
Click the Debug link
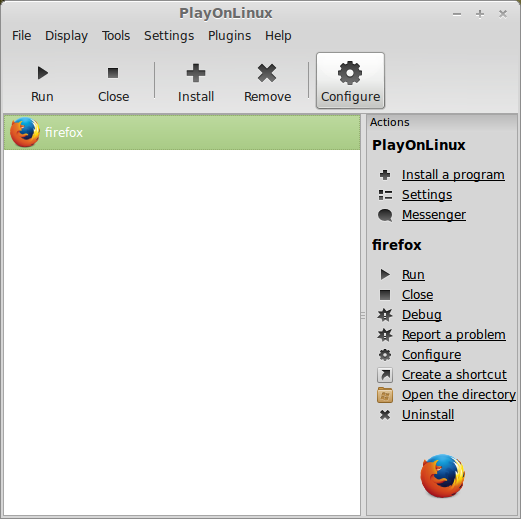click(422, 315)
